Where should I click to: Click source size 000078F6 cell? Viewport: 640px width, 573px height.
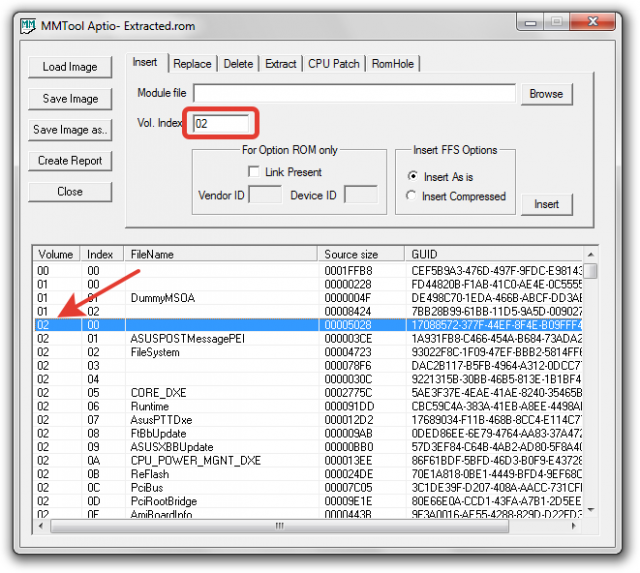[x=348, y=366]
